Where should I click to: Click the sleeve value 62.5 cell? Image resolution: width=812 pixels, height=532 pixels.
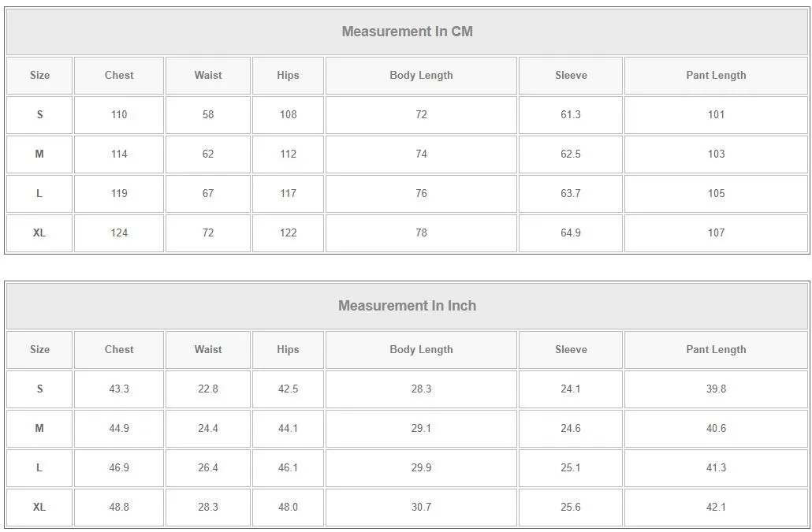[x=571, y=154]
